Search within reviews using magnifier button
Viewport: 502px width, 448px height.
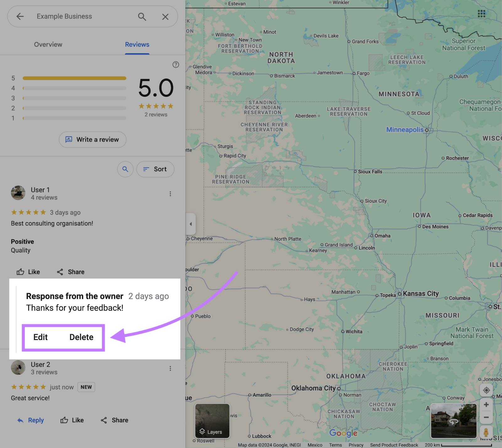click(x=125, y=169)
